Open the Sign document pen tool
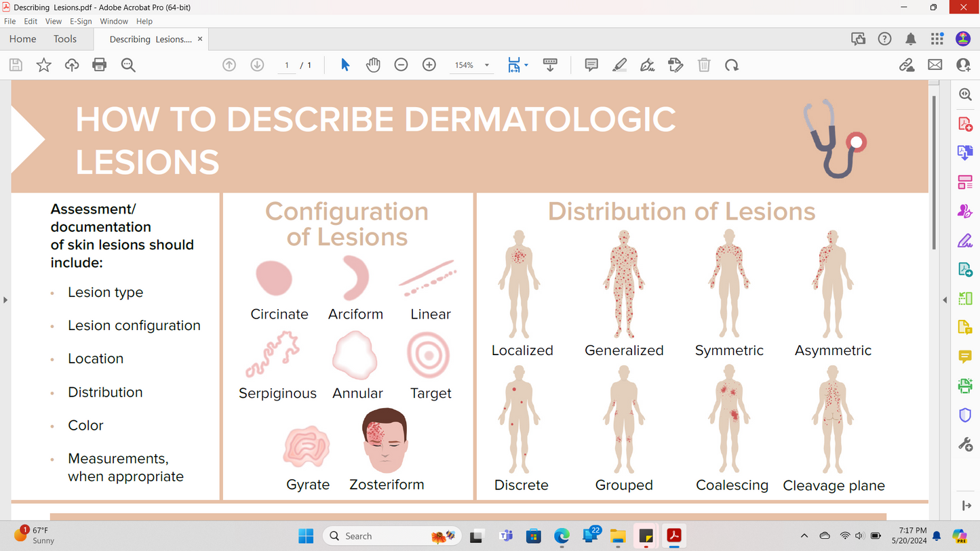980x551 pixels. click(x=648, y=65)
